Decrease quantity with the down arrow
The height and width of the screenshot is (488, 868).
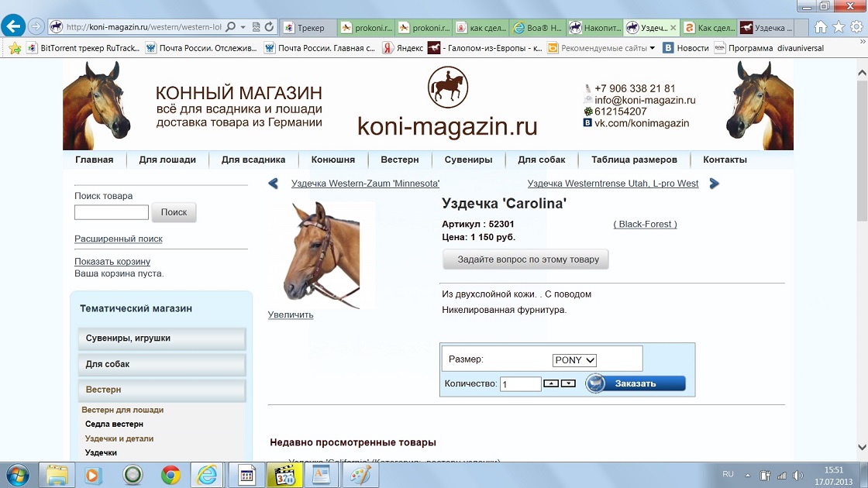(568, 383)
